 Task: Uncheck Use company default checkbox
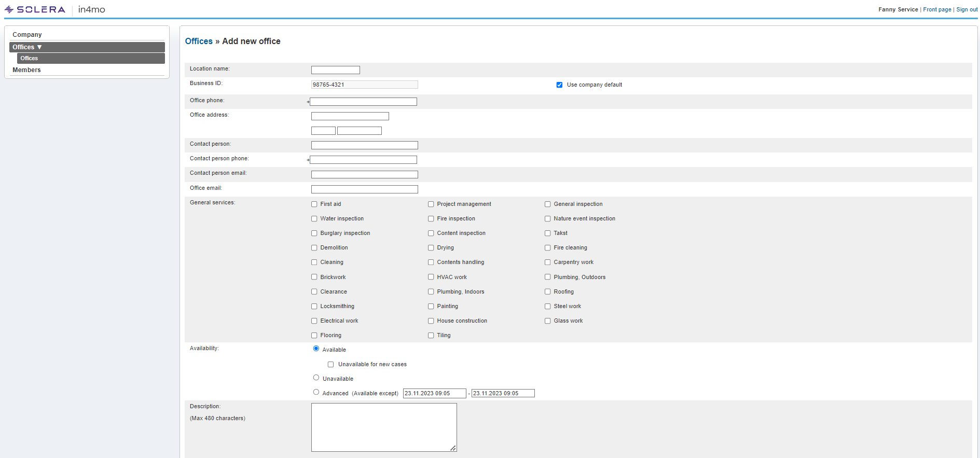tap(559, 85)
